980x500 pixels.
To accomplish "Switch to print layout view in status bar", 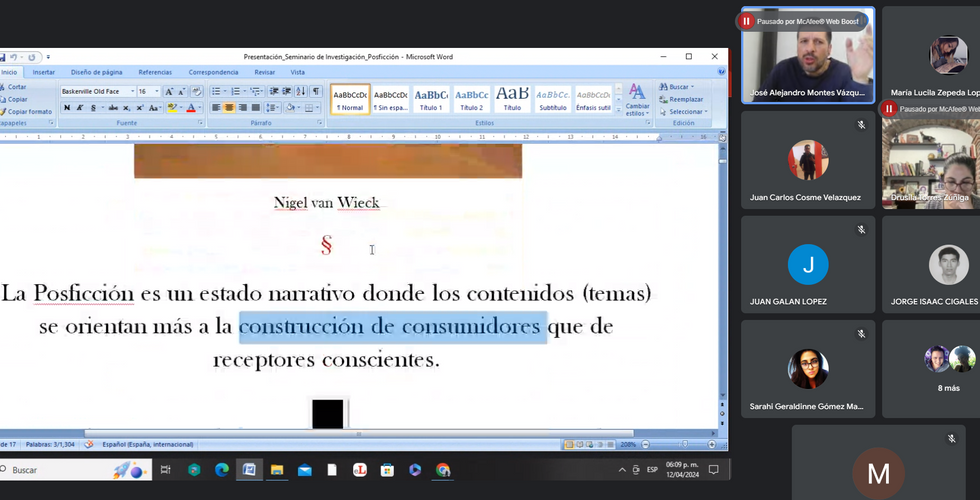I will [569, 444].
